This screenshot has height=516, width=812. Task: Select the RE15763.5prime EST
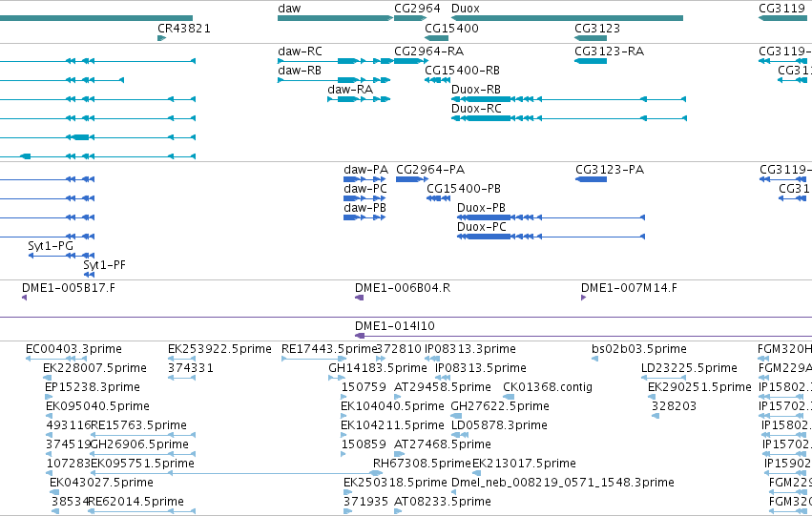[143, 435]
